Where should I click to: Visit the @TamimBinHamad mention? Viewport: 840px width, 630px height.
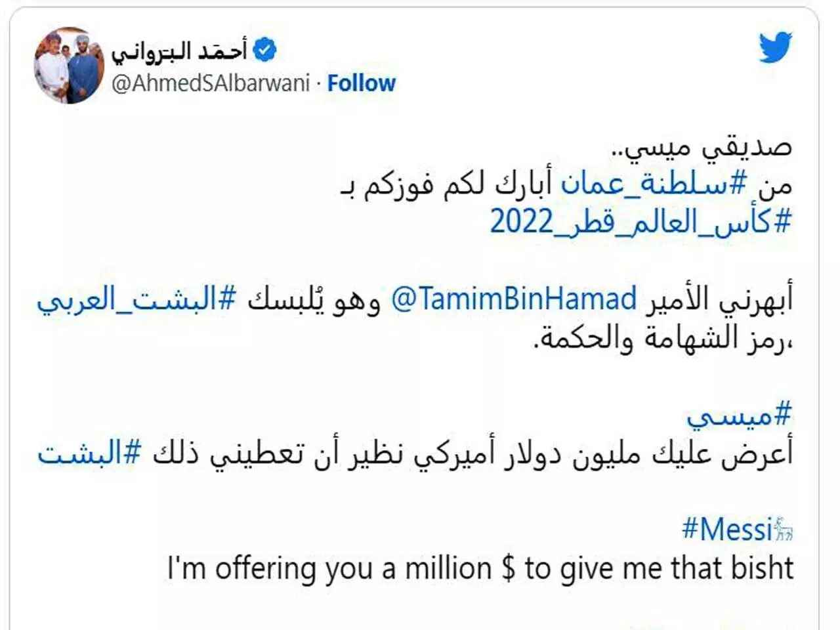514,299
